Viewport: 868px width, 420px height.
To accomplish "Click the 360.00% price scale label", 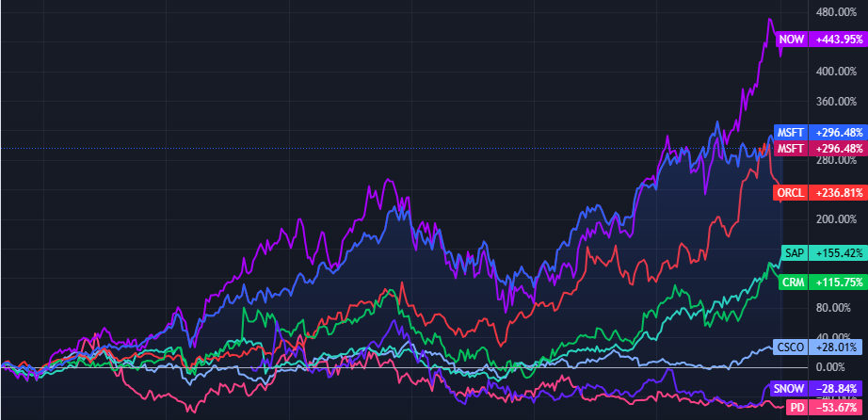I will pyautogui.click(x=836, y=102).
